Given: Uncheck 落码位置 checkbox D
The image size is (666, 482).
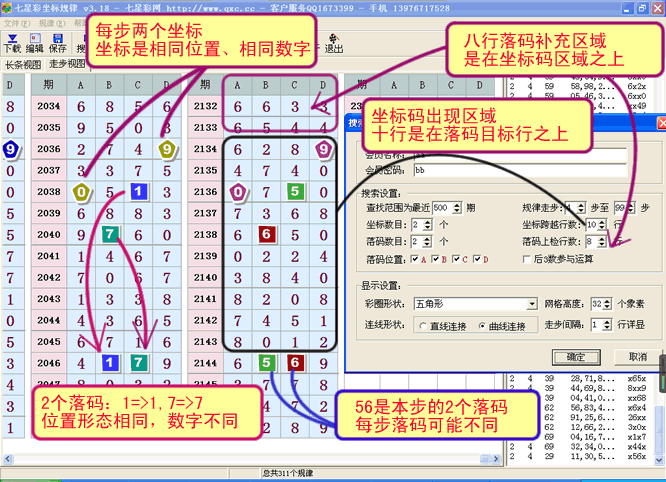Looking at the screenshot, I should pyautogui.click(x=477, y=259).
